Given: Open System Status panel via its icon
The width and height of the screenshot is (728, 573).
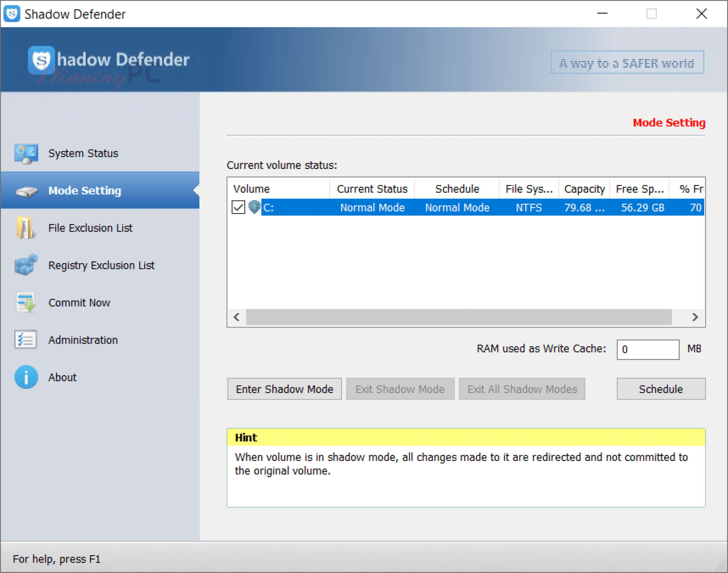Looking at the screenshot, I should [27, 153].
